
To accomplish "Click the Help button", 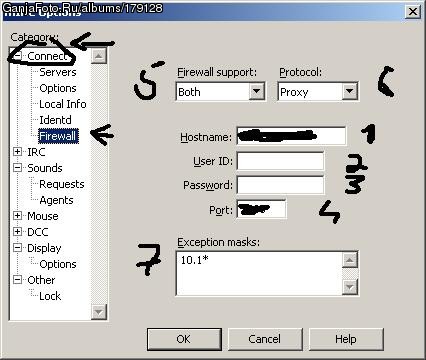I will 346,339.
